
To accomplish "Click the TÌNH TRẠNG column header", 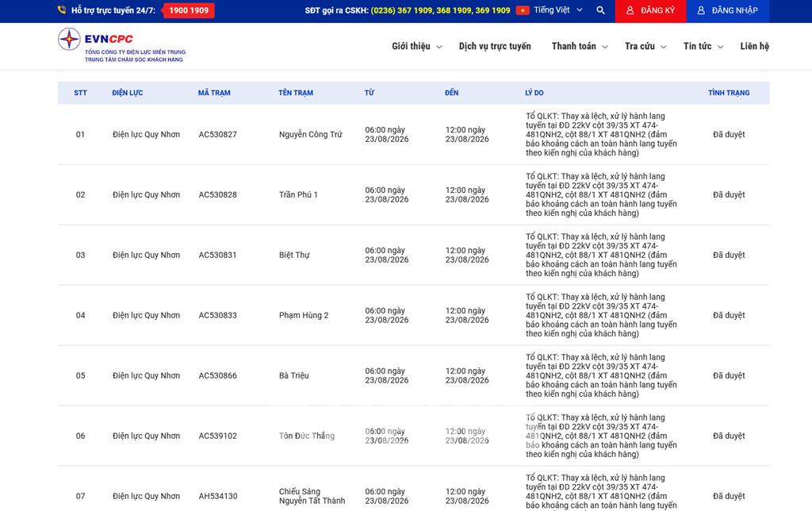I will (729, 93).
